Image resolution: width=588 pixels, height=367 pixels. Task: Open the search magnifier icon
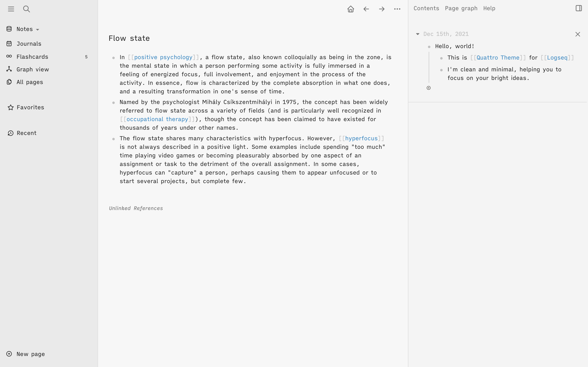(x=27, y=9)
